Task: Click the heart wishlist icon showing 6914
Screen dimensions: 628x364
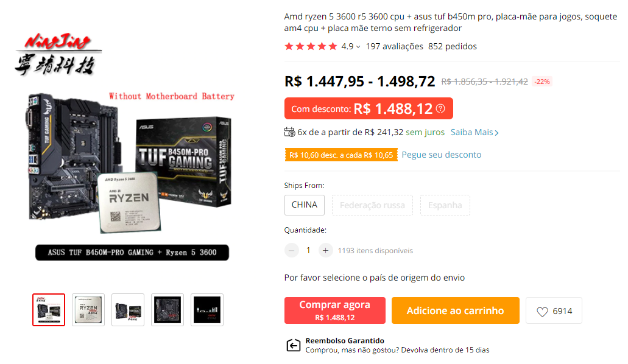Action: 542,312
